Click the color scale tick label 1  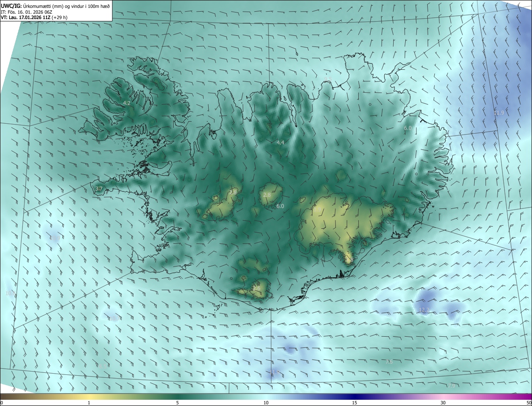[x=89, y=403]
